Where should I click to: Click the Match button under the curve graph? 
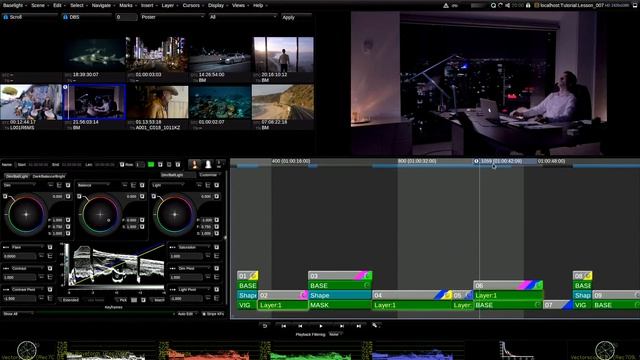click(158, 300)
